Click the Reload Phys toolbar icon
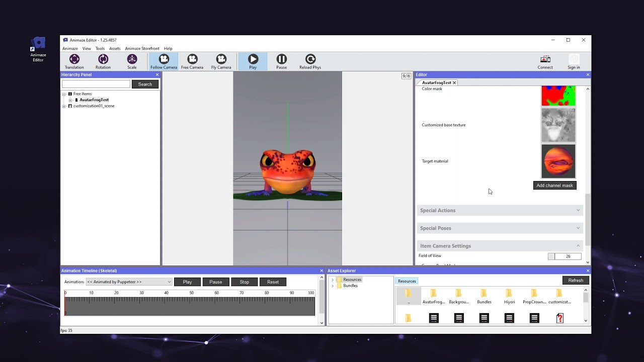This screenshot has height=362, width=644. click(x=310, y=62)
